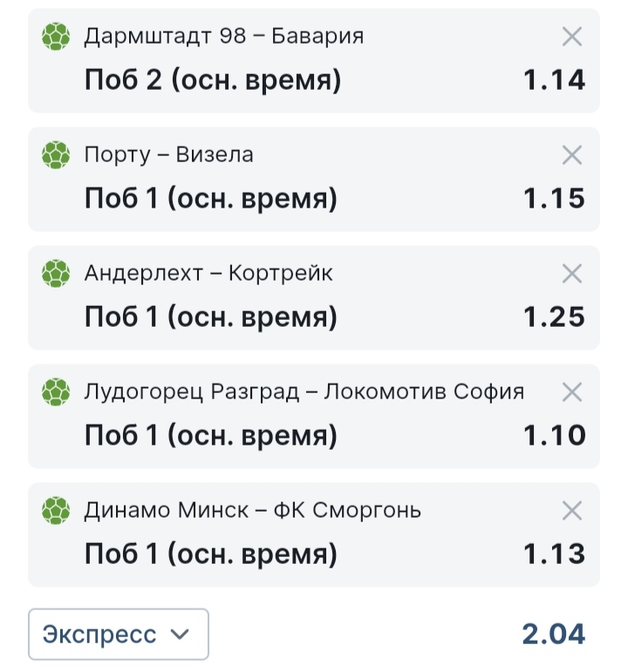Select the Поб 1 outcome at odds 1.13

tap(210, 554)
